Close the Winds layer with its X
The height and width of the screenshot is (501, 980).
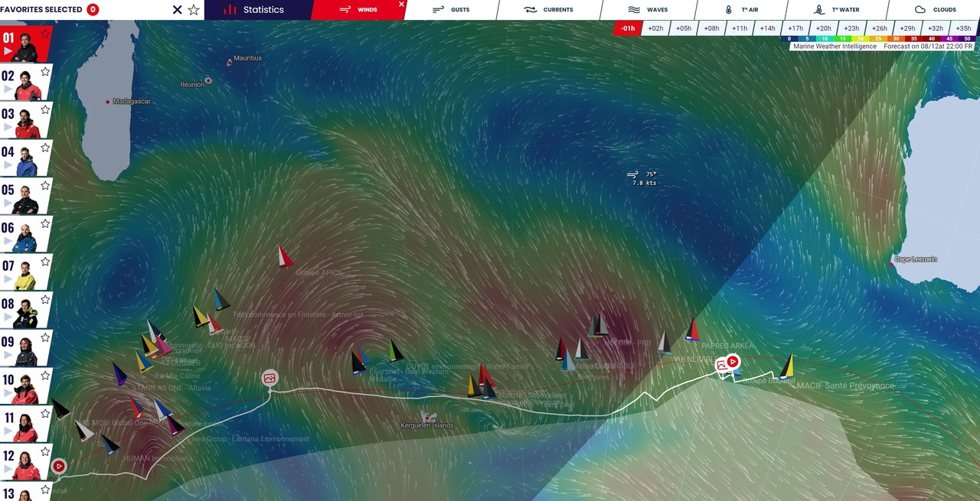[401, 5]
